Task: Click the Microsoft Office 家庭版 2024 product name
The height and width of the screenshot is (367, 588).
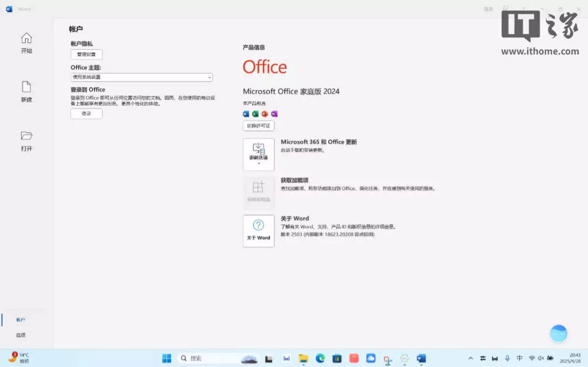Action: coord(291,91)
